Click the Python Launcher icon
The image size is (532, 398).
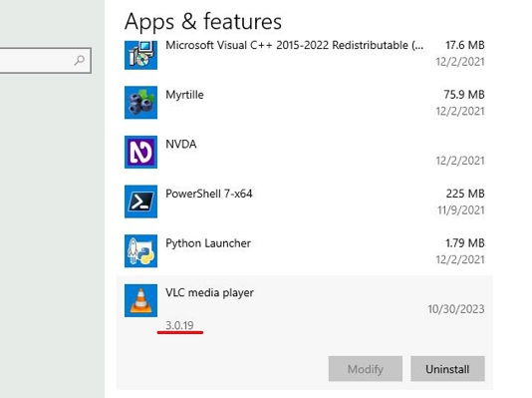click(140, 251)
